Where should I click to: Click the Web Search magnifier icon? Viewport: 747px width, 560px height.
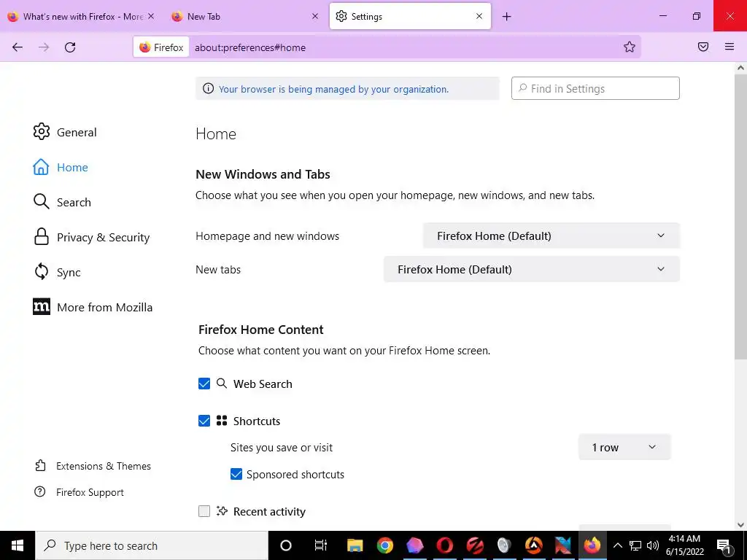click(x=222, y=384)
